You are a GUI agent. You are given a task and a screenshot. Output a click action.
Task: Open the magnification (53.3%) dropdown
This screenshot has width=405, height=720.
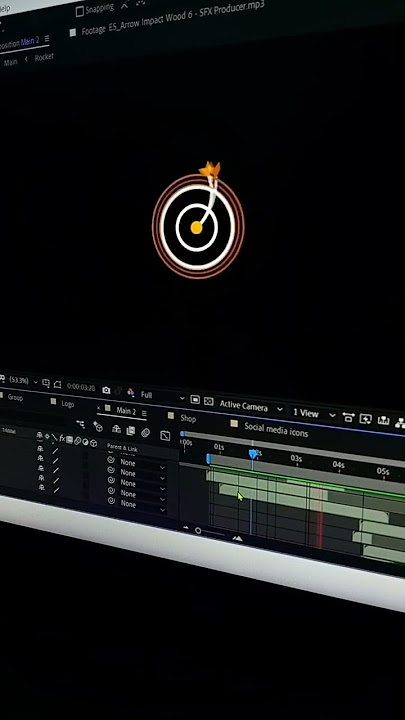coord(24,381)
